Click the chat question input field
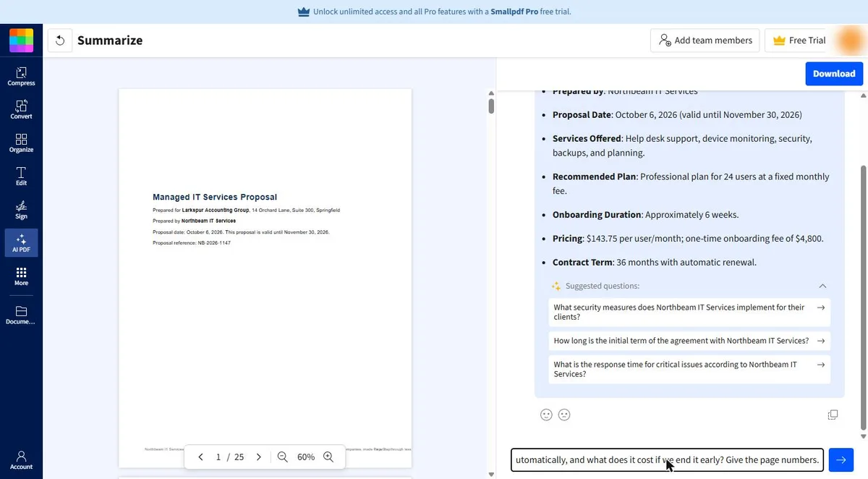The width and height of the screenshot is (868, 479). click(x=667, y=459)
